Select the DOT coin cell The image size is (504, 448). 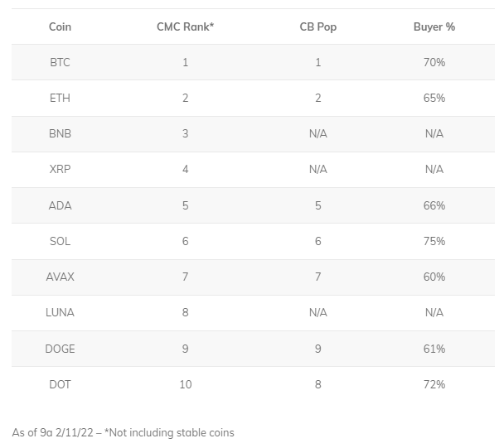pos(60,384)
